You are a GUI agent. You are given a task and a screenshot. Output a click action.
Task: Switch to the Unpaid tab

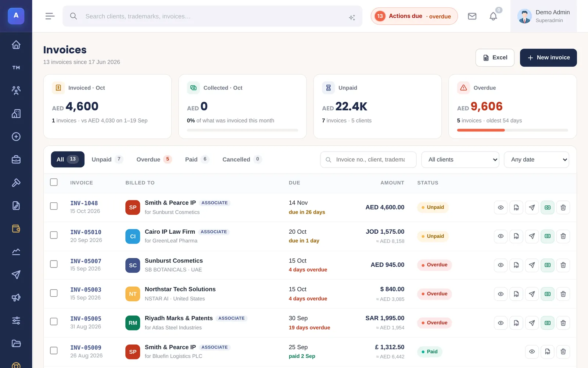pos(107,159)
